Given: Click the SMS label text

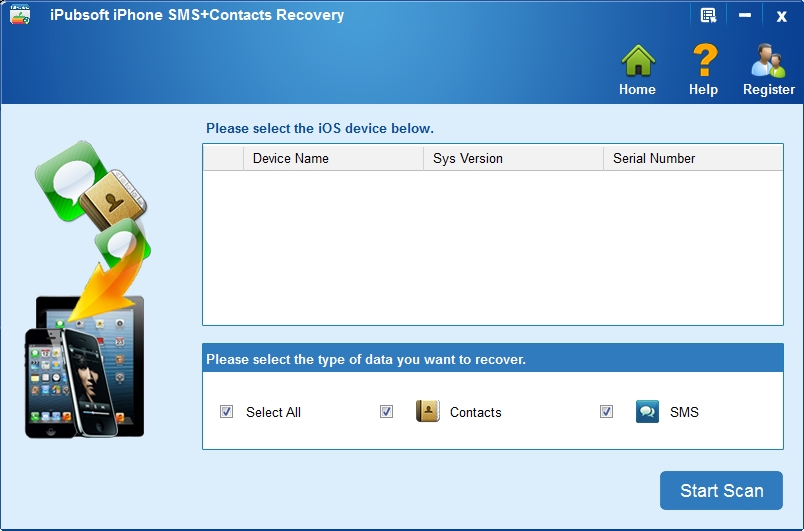Looking at the screenshot, I should pos(684,412).
